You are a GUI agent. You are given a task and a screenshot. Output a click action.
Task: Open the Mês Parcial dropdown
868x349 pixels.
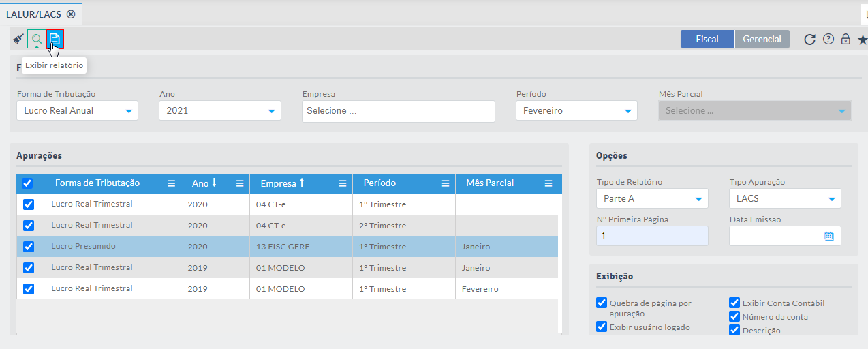[x=755, y=110]
